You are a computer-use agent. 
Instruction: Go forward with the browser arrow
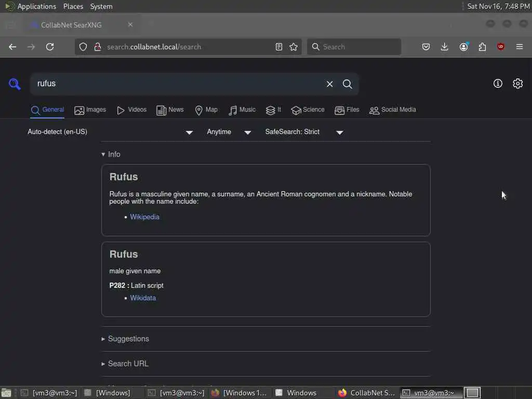31,47
